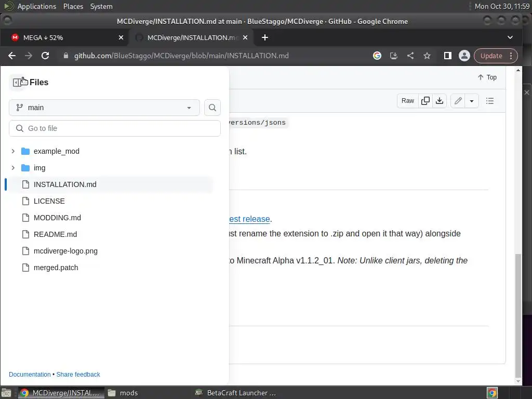Open the document outline list icon
The width and height of the screenshot is (532, 399).
[489, 101]
